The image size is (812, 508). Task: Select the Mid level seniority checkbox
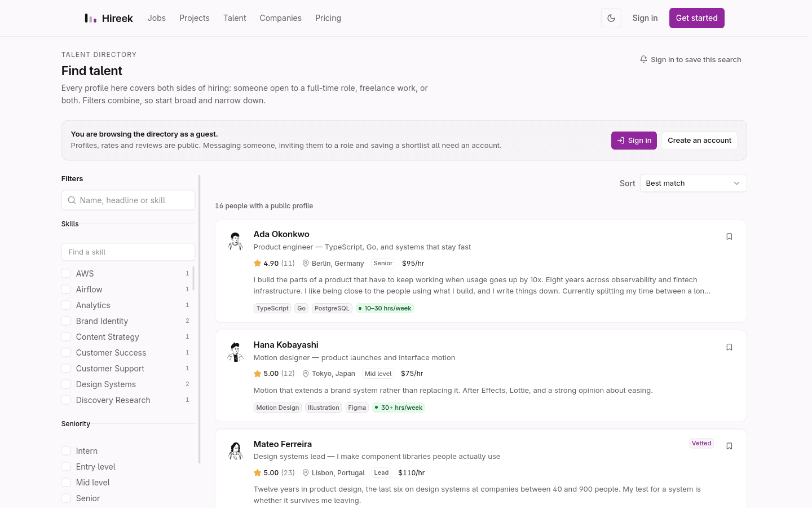coord(66,483)
